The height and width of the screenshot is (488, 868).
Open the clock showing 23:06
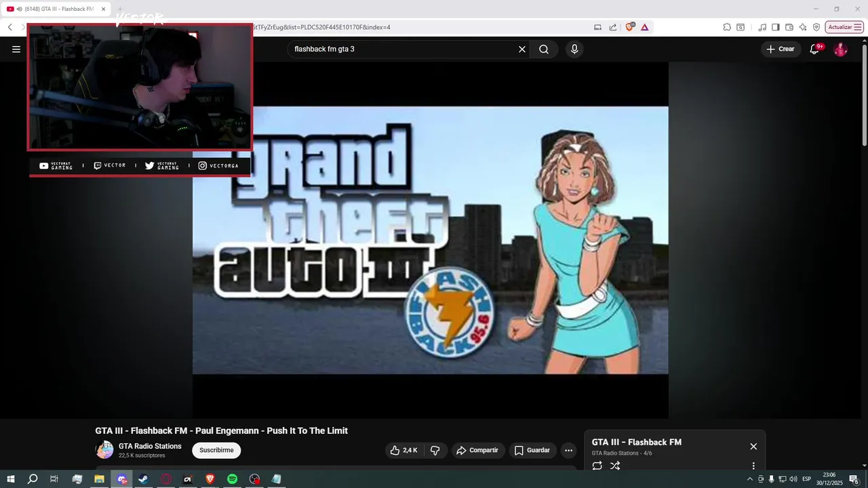(x=829, y=479)
